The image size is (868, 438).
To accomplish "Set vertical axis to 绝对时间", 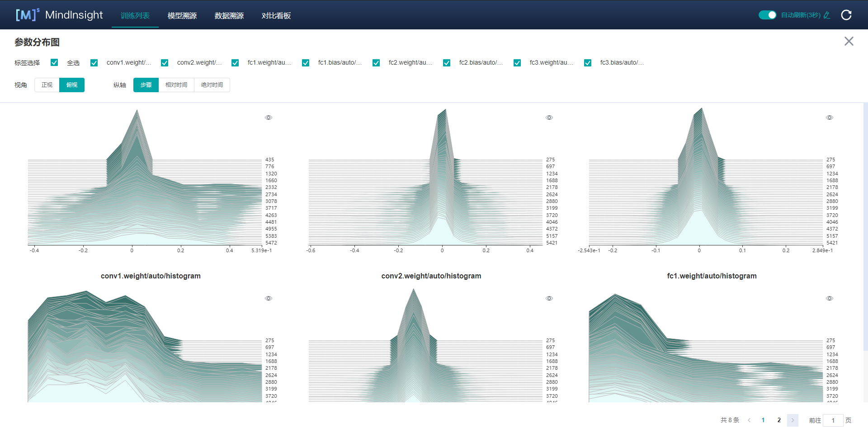I will pyautogui.click(x=212, y=85).
